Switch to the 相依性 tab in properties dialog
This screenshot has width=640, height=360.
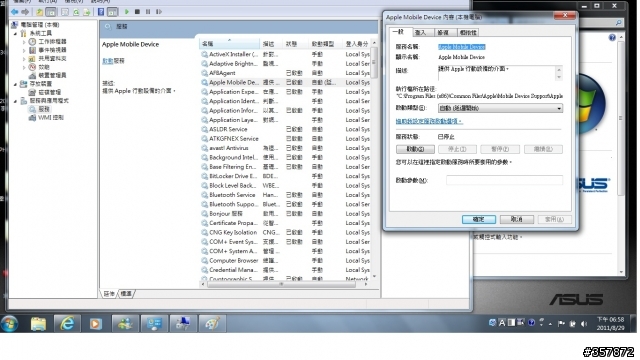[468, 32]
